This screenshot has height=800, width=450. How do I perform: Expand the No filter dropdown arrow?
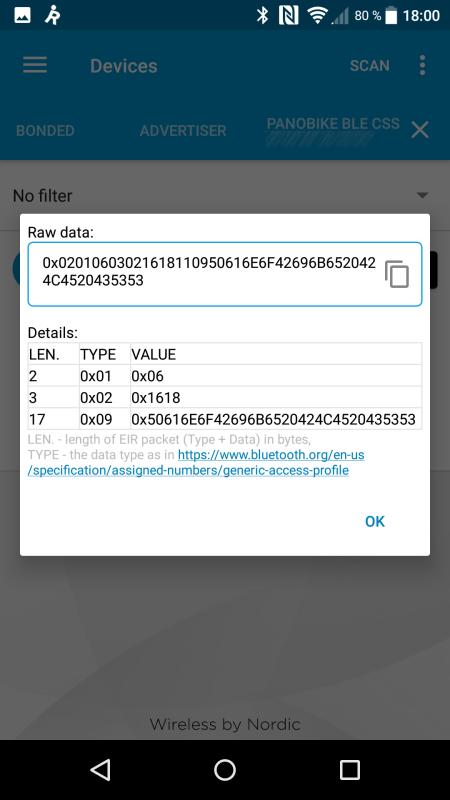(x=422, y=195)
